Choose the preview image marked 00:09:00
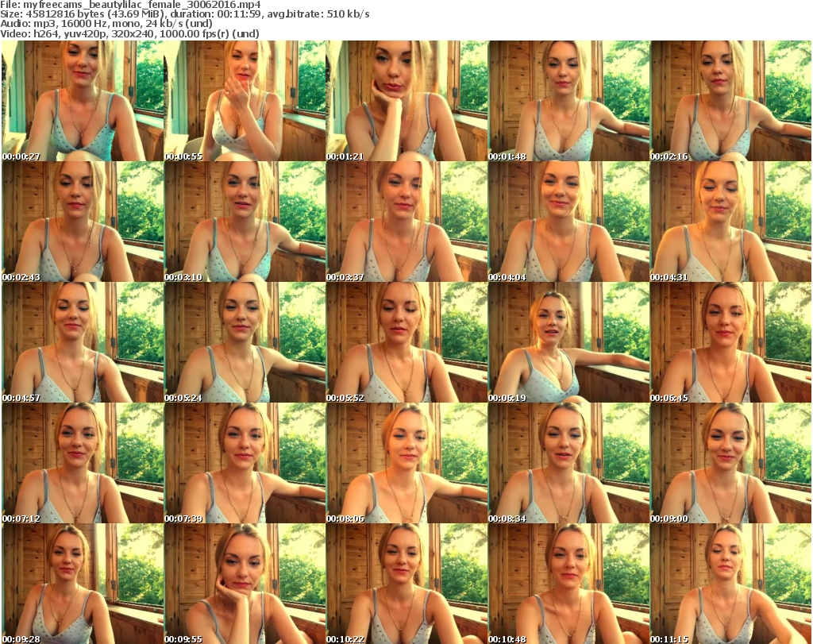813x644 pixels. point(730,463)
